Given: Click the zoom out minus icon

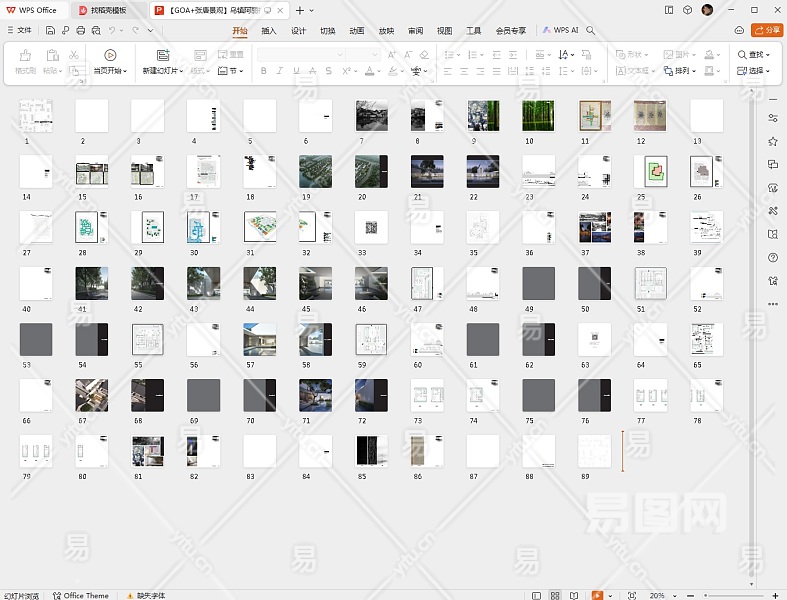Looking at the screenshot, I should (x=690, y=595).
